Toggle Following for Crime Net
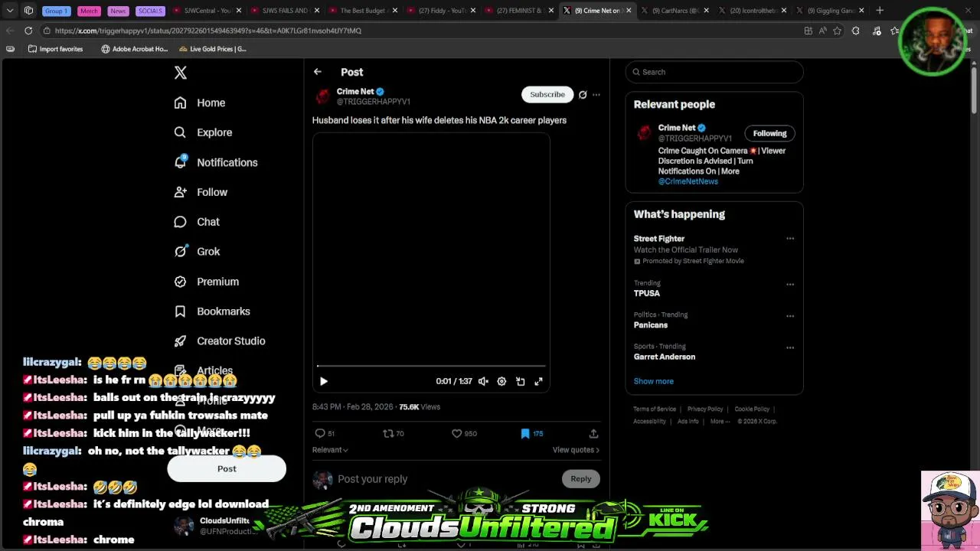This screenshot has width=980, height=551. 769,133
